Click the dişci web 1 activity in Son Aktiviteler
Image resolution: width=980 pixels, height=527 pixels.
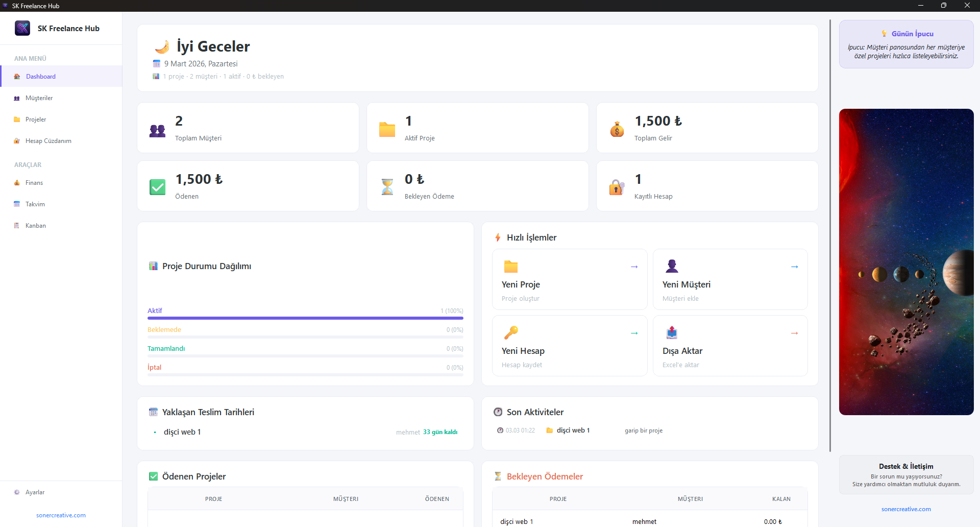573,430
